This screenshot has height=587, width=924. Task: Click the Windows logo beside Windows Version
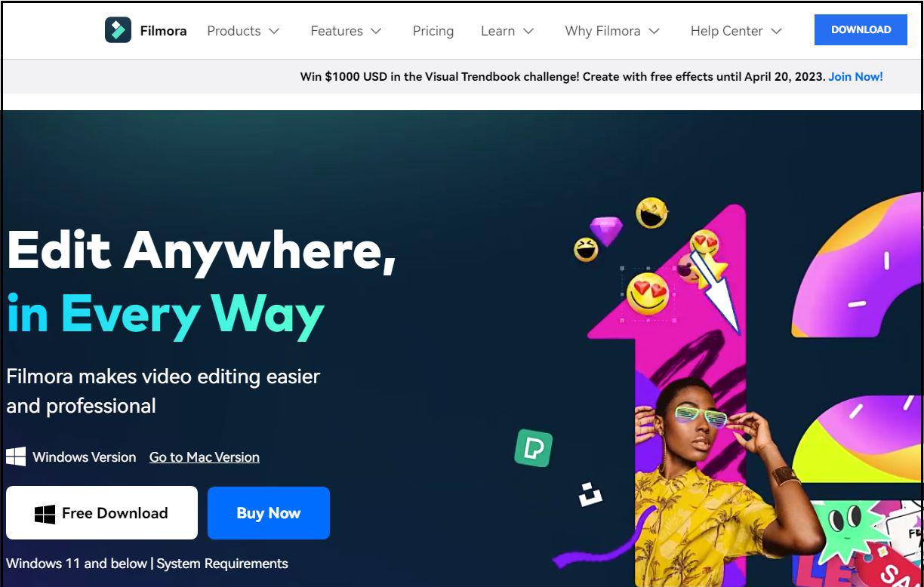pos(16,456)
